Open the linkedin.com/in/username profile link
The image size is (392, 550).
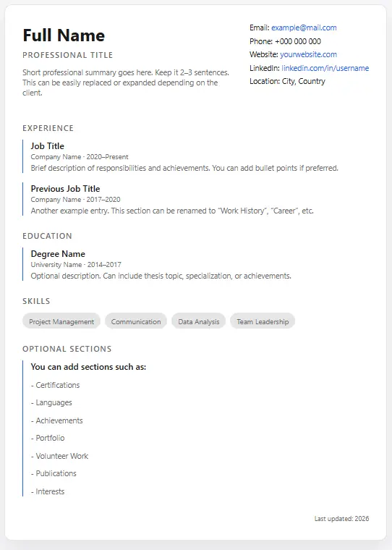pyautogui.click(x=325, y=68)
